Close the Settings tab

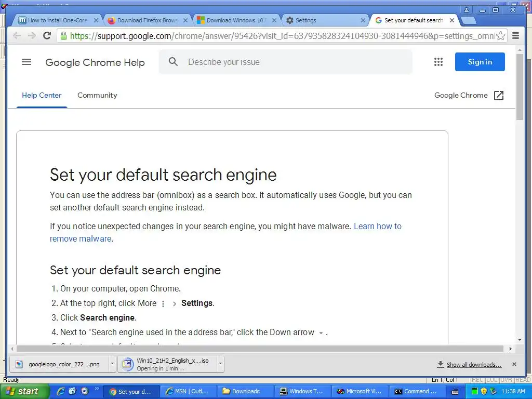[363, 20]
